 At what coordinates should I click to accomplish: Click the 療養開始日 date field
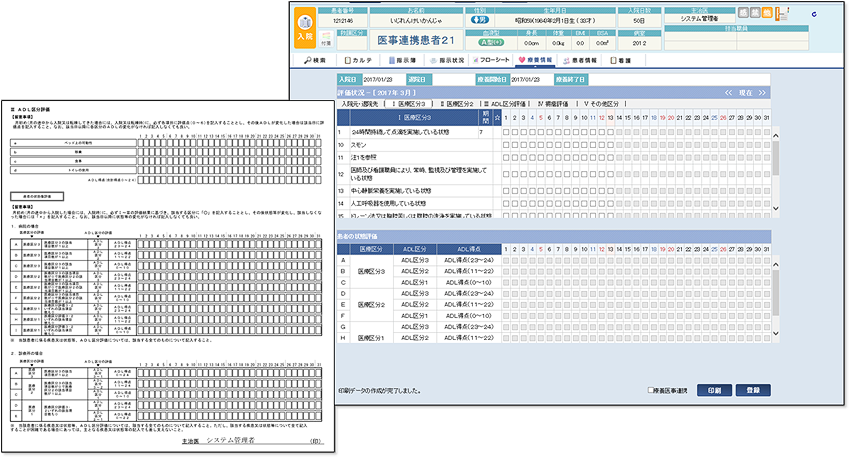[530, 80]
